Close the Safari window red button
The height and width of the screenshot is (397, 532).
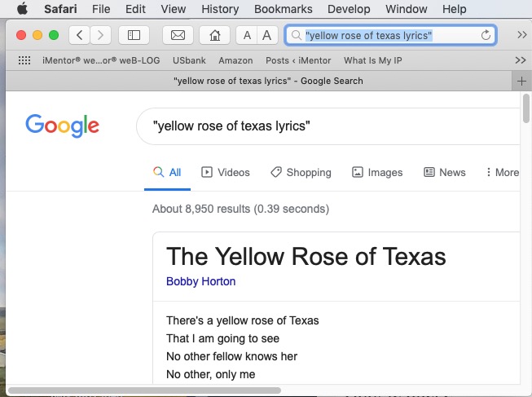21,35
